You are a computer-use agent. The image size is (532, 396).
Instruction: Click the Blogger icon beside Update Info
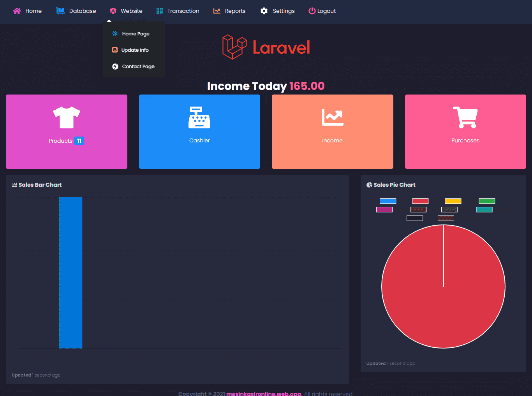(115, 50)
